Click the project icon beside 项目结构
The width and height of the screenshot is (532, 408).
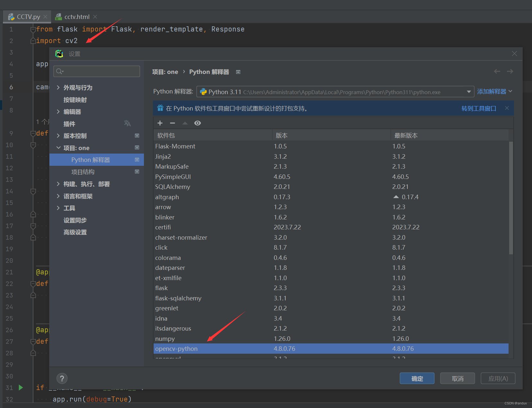pyautogui.click(x=137, y=172)
